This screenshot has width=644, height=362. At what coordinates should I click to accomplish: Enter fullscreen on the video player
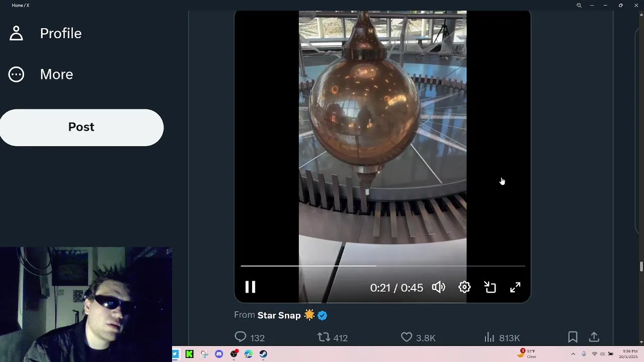point(515,287)
